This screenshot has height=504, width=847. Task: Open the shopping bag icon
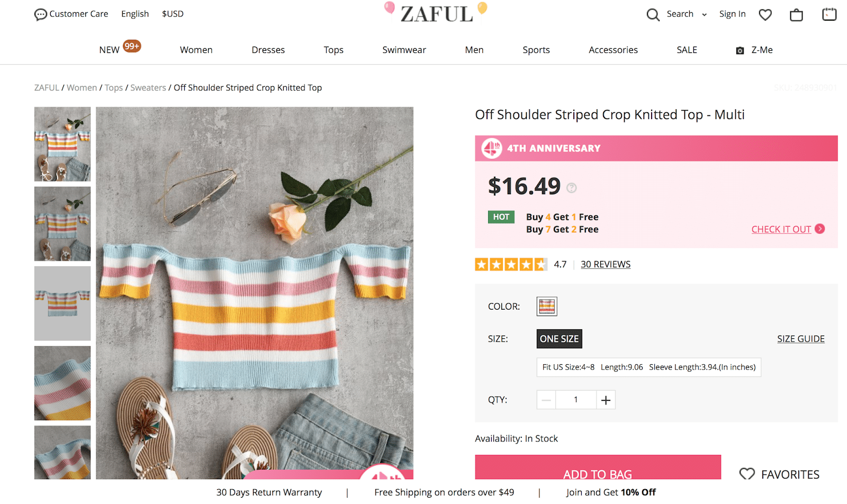click(x=796, y=15)
